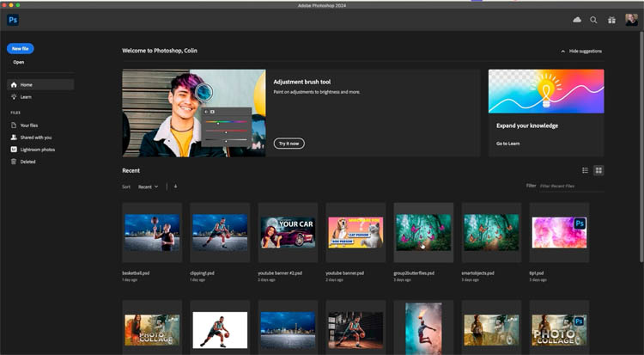
Task: Switch to grid view of recent files
Action: click(x=598, y=171)
